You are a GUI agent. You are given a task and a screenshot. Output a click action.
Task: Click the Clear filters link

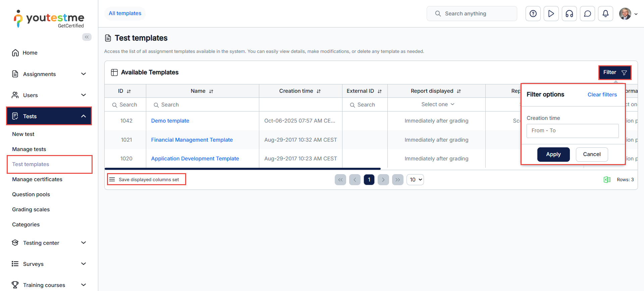602,95
